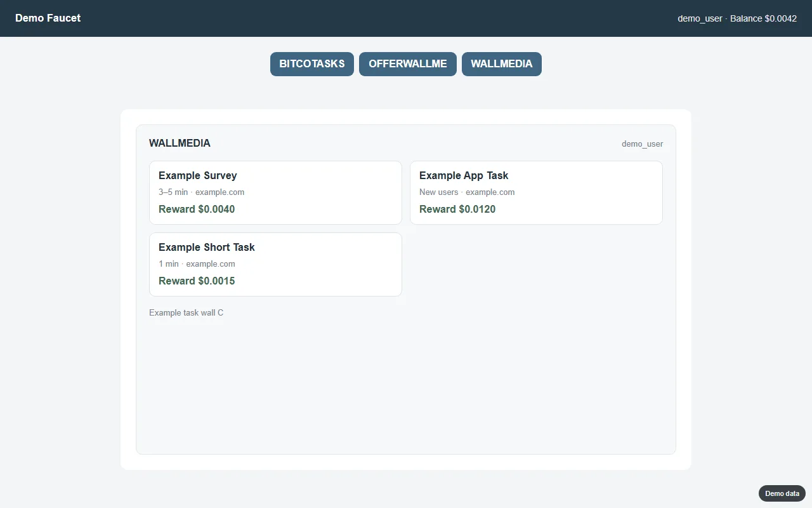Click the Reward $0.0040 text
The width and height of the screenshot is (812, 508).
point(197,210)
